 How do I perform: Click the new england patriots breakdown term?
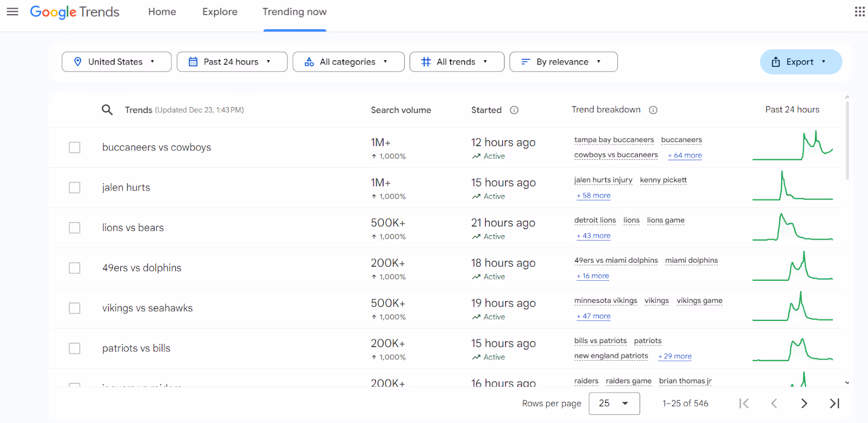pyautogui.click(x=611, y=356)
